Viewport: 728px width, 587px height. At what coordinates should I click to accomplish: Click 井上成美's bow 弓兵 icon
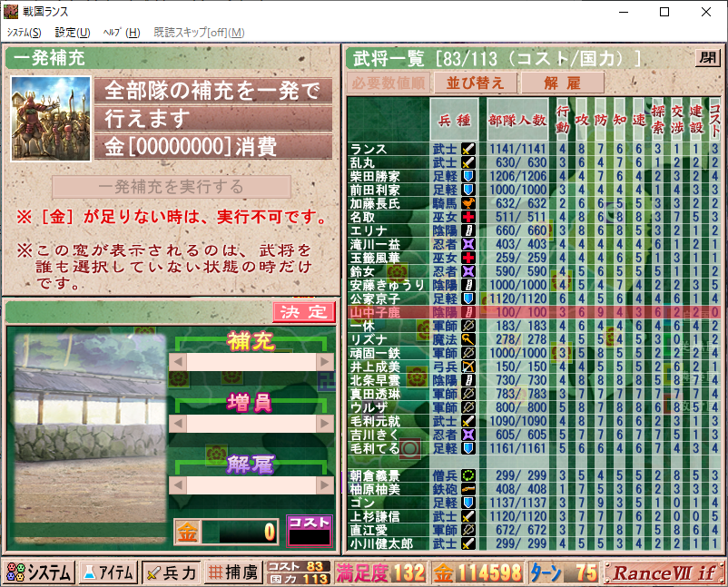468,367
